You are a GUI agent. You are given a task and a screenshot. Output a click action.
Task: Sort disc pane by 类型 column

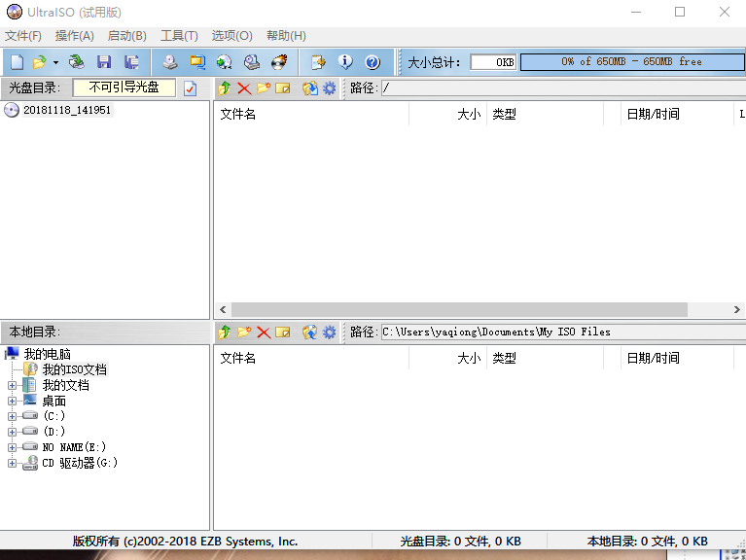coord(546,114)
